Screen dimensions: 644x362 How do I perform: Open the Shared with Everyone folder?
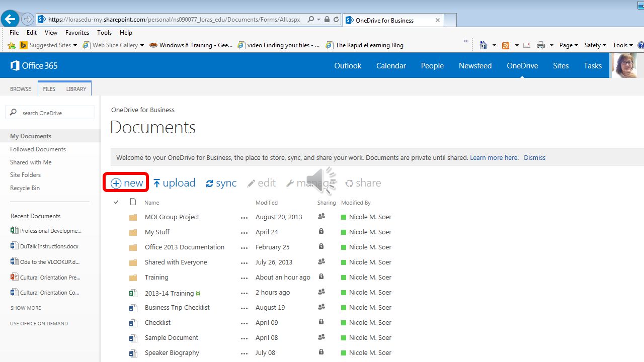tap(176, 262)
